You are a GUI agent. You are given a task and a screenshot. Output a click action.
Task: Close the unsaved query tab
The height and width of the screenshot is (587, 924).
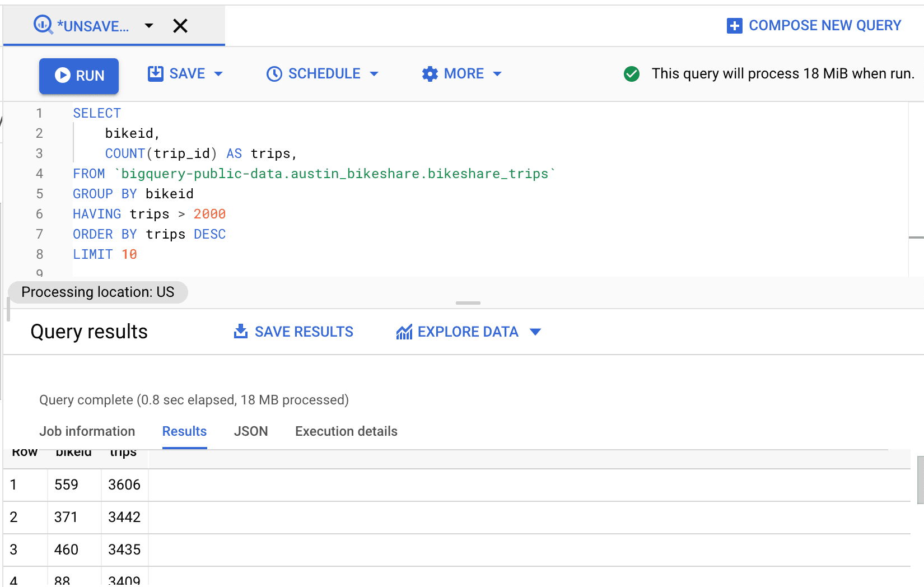click(180, 26)
